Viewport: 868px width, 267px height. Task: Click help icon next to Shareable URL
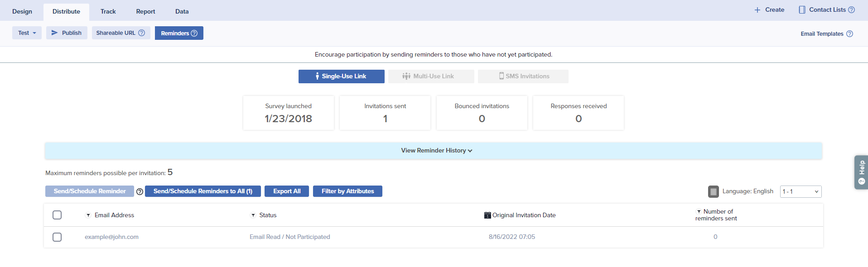(x=142, y=33)
